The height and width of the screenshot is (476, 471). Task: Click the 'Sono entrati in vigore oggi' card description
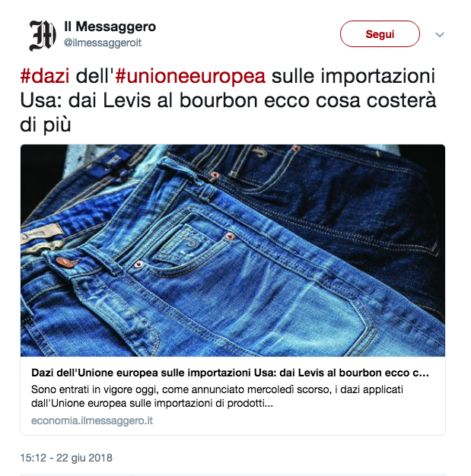point(217,396)
